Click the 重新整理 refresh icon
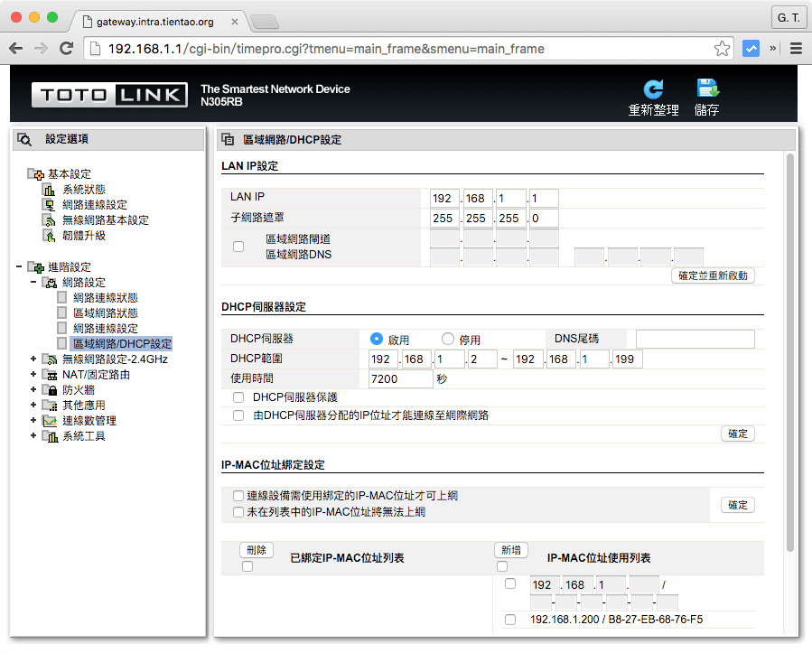The width and height of the screenshot is (812, 653). [x=653, y=89]
